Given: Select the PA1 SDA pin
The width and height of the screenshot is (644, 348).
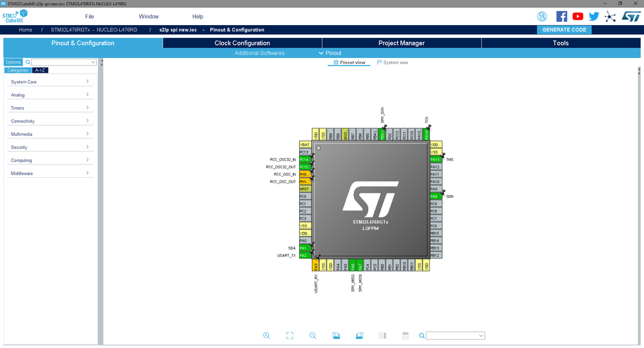Looking at the screenshot, I should point(305,248).
